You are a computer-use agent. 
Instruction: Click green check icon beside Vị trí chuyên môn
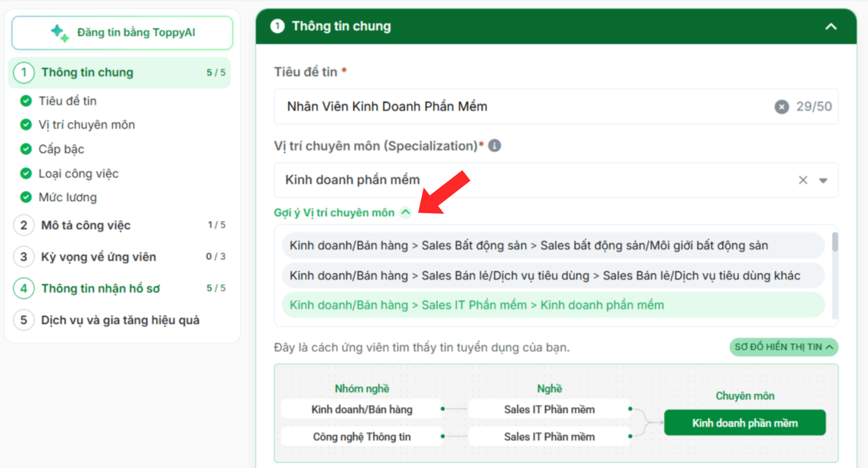pyautogui.click(x=26, y=125)
